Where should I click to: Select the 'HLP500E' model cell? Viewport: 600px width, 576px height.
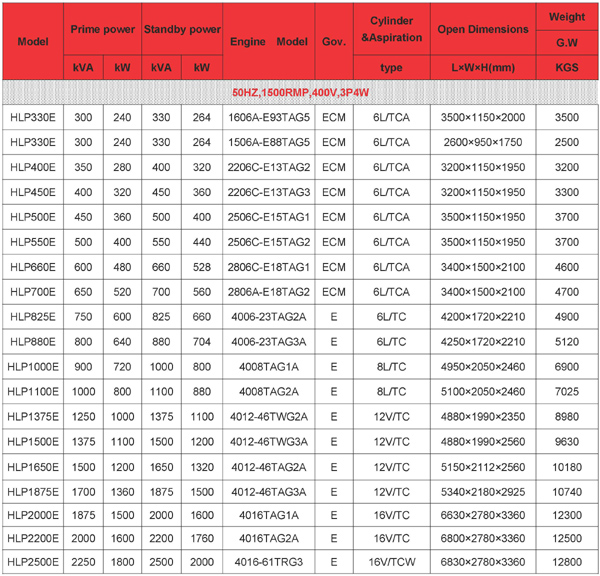click(33, 217)
